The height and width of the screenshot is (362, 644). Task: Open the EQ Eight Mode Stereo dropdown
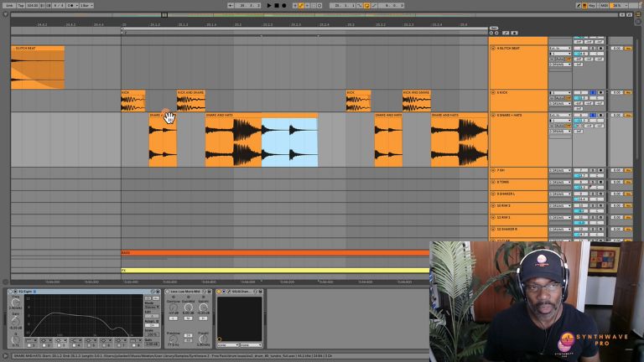coord(152,307)
